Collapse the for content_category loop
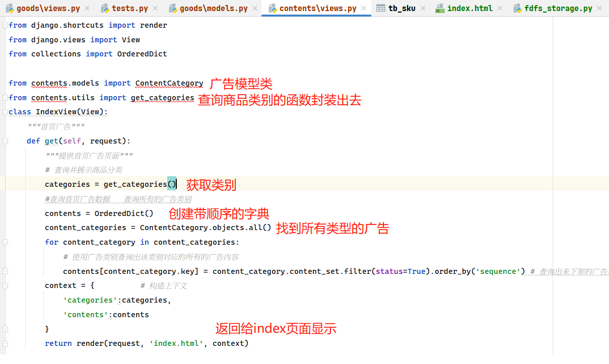Viewport: 609px width, 364px height. (x=5, y=242)
